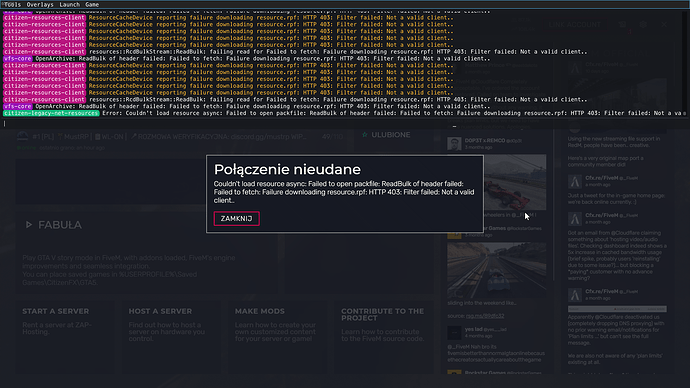Open the settings gear icon
This screenshot has height=388, width=690.
[x=643, y=25]
